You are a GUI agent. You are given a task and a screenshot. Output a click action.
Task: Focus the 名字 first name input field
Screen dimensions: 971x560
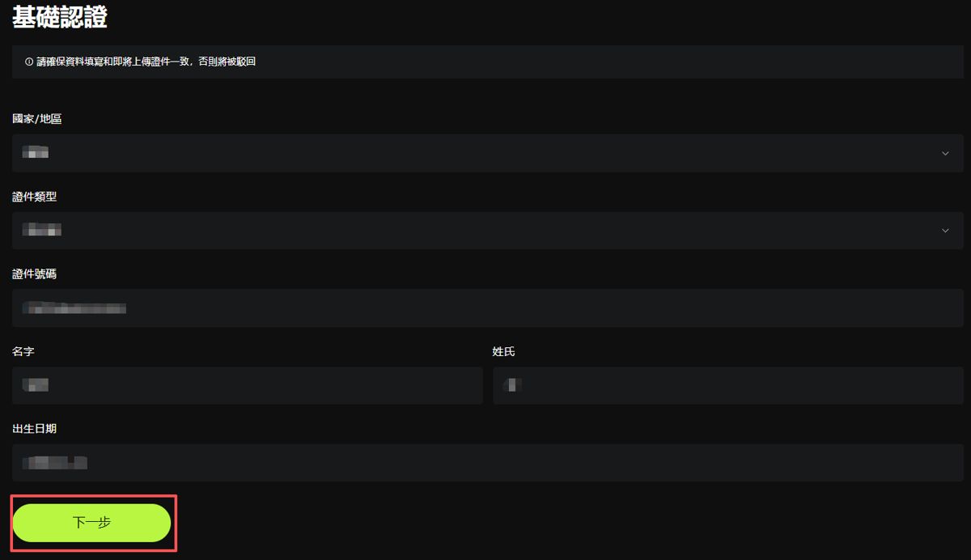pyautogui.click(x=247, y=385)
